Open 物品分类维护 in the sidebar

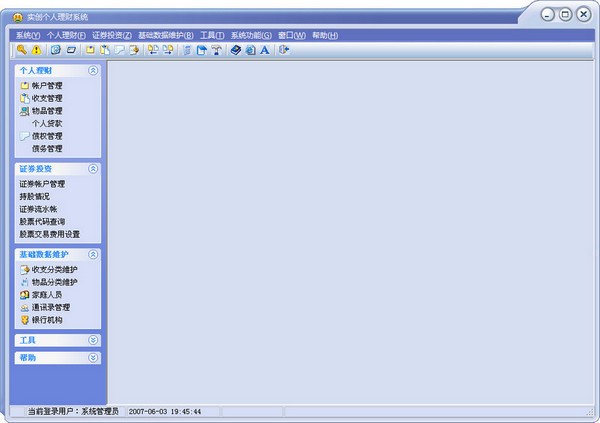54,282
